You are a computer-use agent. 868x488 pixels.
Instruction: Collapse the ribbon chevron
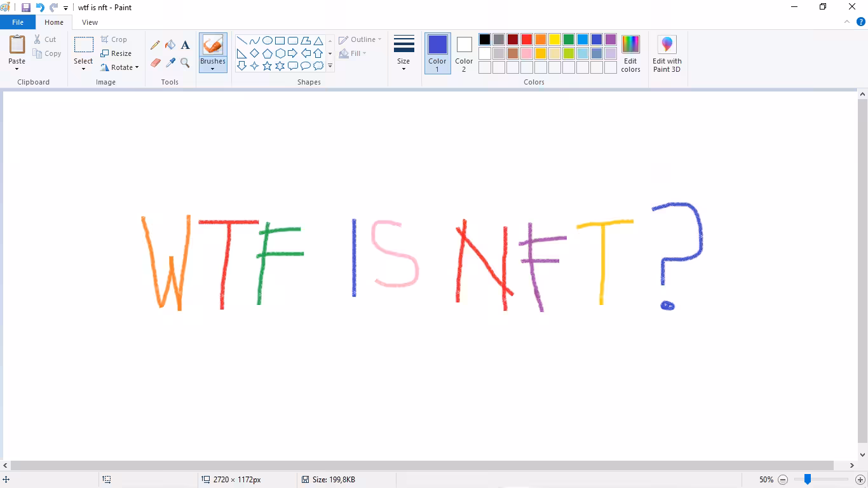(846, 22)
